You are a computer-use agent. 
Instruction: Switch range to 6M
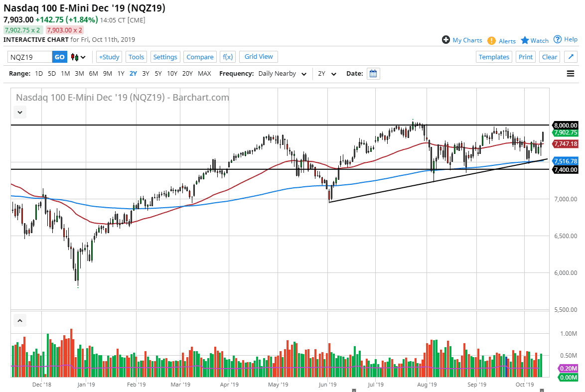[93, 74]
